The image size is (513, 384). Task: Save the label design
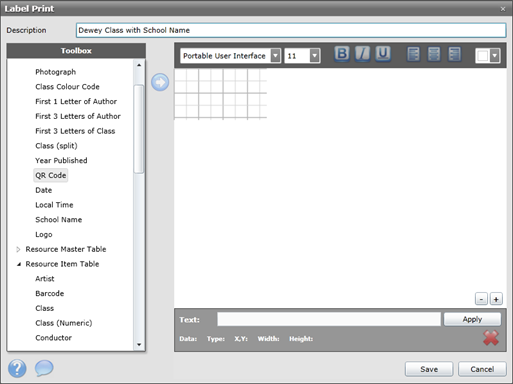pyautogui.click(x=429, y=369)
